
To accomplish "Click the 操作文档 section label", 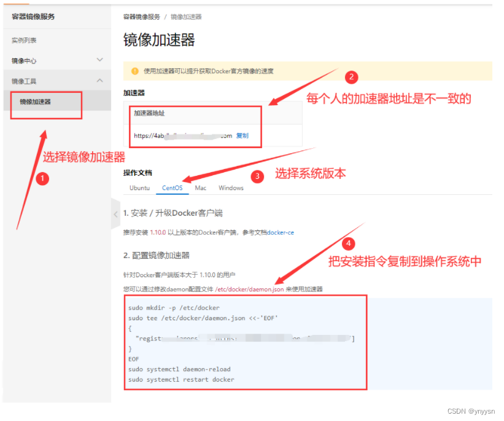I will pyautogui.click(x=138, y=173).
